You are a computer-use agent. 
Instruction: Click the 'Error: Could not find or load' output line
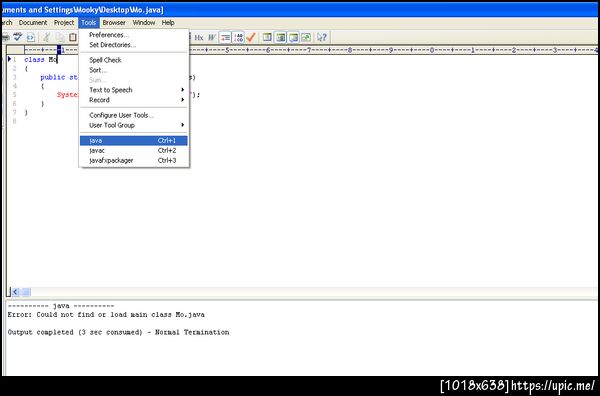(x=106, y=315)
